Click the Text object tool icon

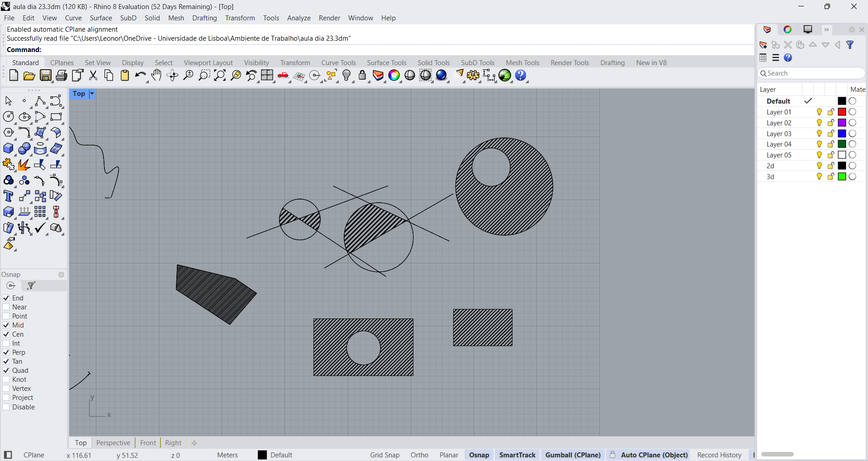tap(8, 196)
